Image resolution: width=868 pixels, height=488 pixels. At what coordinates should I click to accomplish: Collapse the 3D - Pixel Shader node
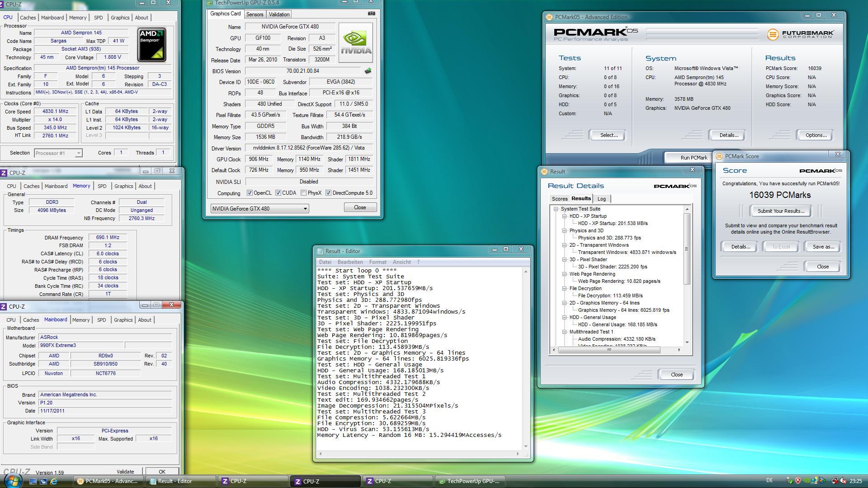tap(565, 260)
